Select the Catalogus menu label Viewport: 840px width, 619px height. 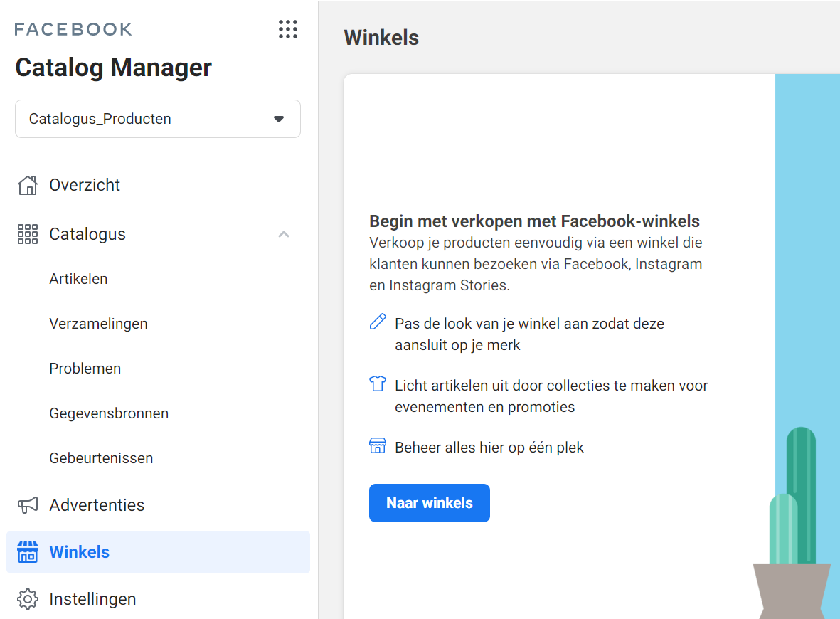pos(87,234)
